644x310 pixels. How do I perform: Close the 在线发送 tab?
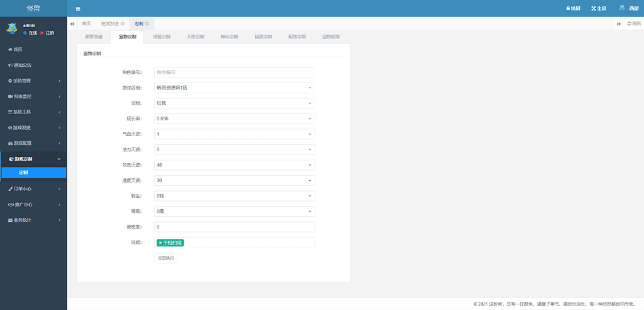click(123, 23)
